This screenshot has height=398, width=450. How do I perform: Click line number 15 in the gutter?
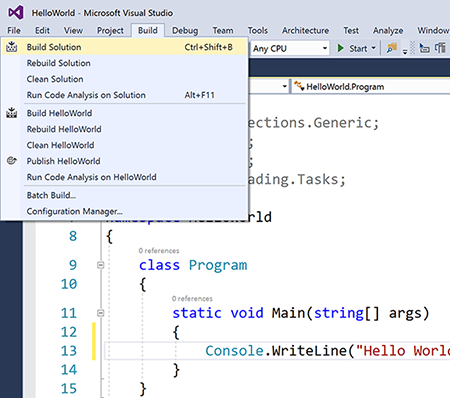click(69, 389)
